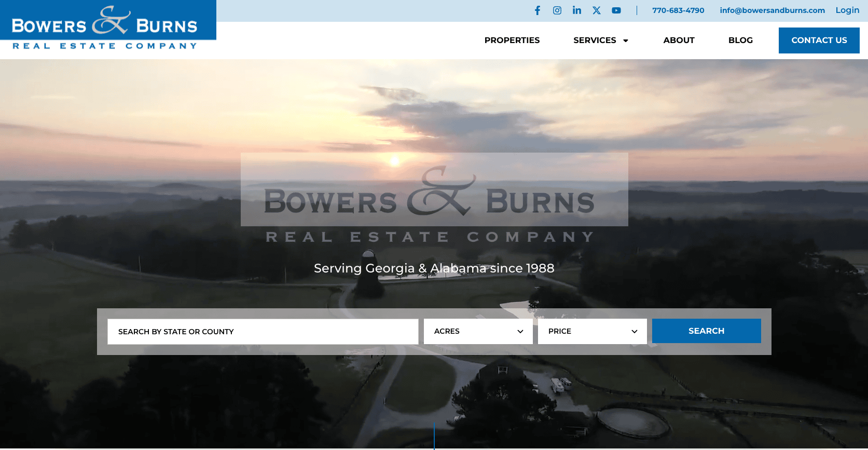Click the info@bowersandburns.com email link

coord(772,10)
